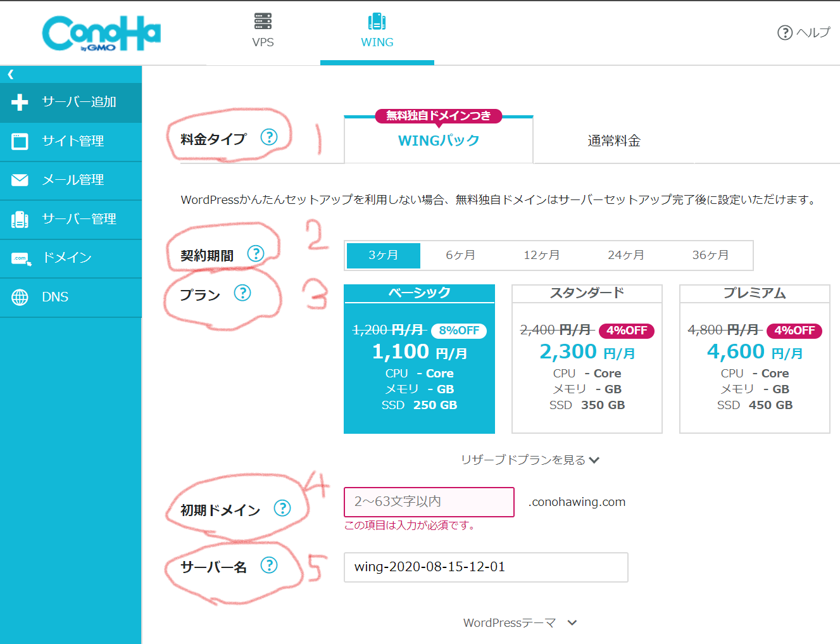The height and width of the screenshot is (644, 840).
Task: Choose the スタンダード plan card
Action: click(x=587, y=359)
